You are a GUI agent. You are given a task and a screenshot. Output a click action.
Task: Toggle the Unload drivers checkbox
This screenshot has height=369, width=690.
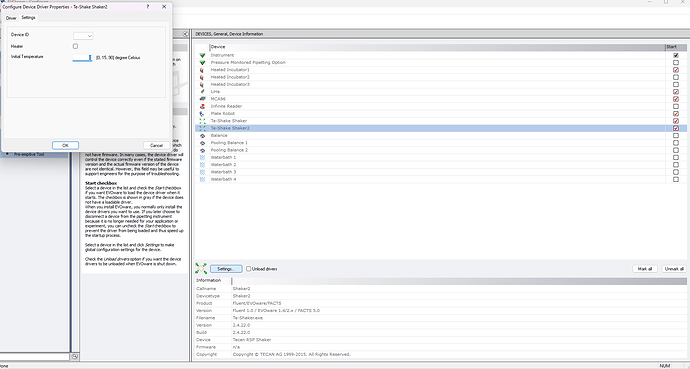click(x=248, y=269)
